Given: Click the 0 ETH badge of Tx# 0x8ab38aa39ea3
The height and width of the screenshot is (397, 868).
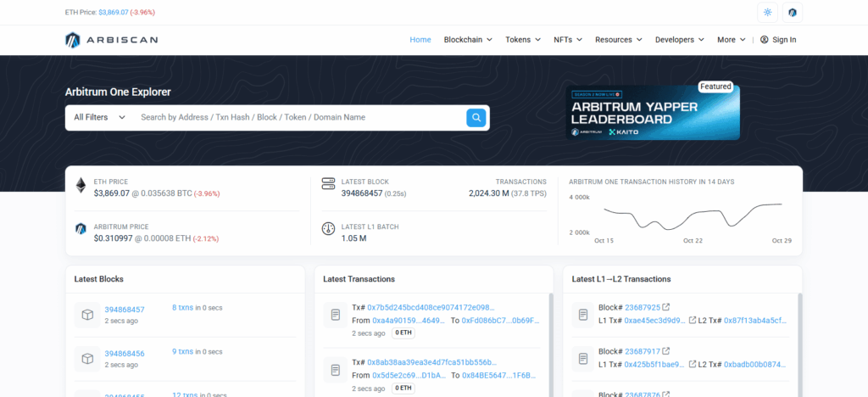Looking at the screenshot, I should click(x=403, y=389).
